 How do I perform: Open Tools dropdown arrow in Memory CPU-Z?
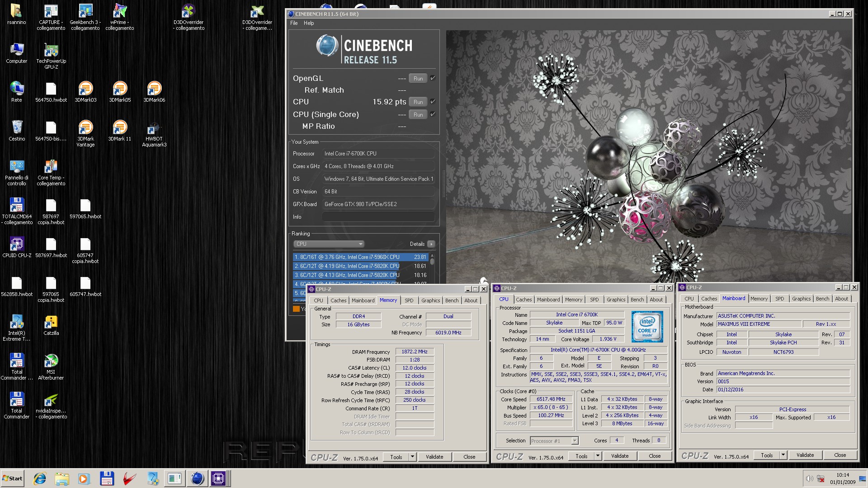click(x=412, y=457)
